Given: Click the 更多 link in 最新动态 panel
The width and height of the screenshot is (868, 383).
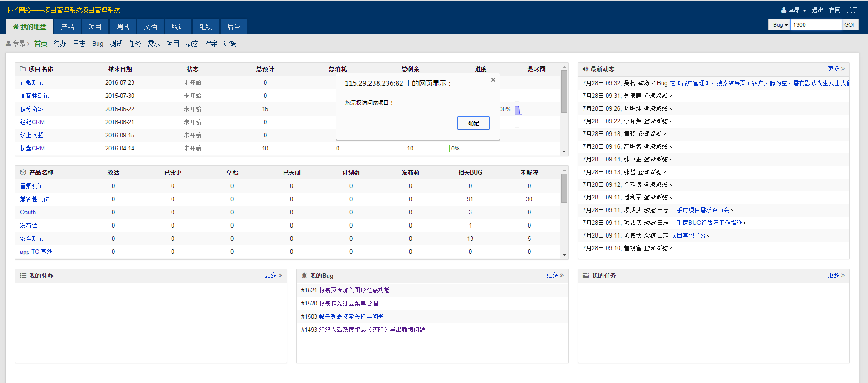Looking at the screenshot, I should pyautogui.click(x=835, y=69).
